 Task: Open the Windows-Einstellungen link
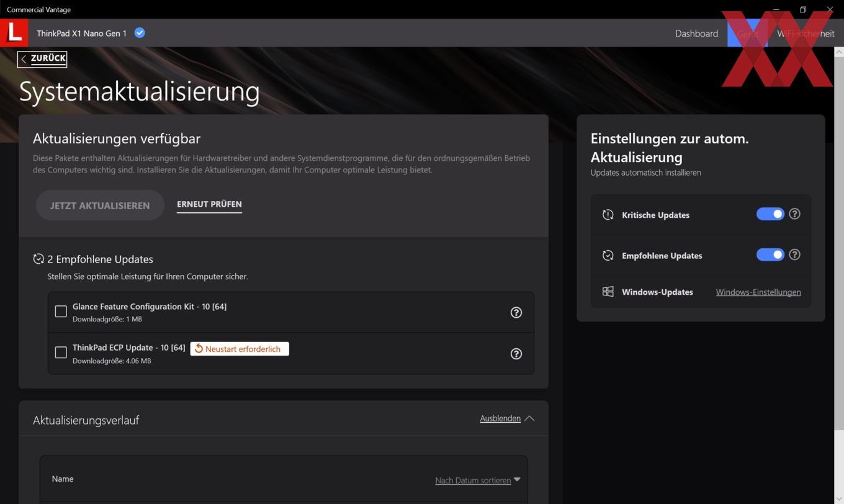(x=758, y=292)
